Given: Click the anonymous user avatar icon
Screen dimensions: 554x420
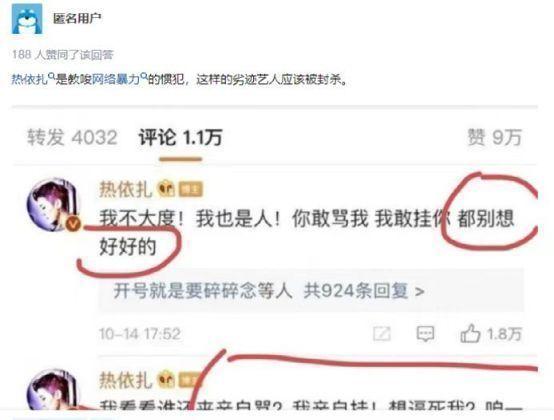Looking at the screenshot, I should pyautogui.click(x=27, y=19).
